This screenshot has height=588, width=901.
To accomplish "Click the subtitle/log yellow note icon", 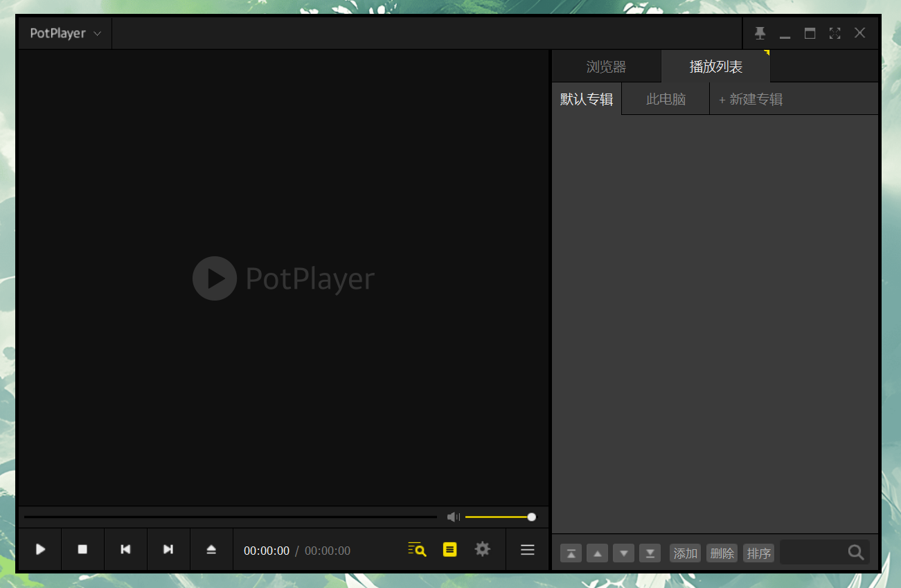I will (449, 549).
